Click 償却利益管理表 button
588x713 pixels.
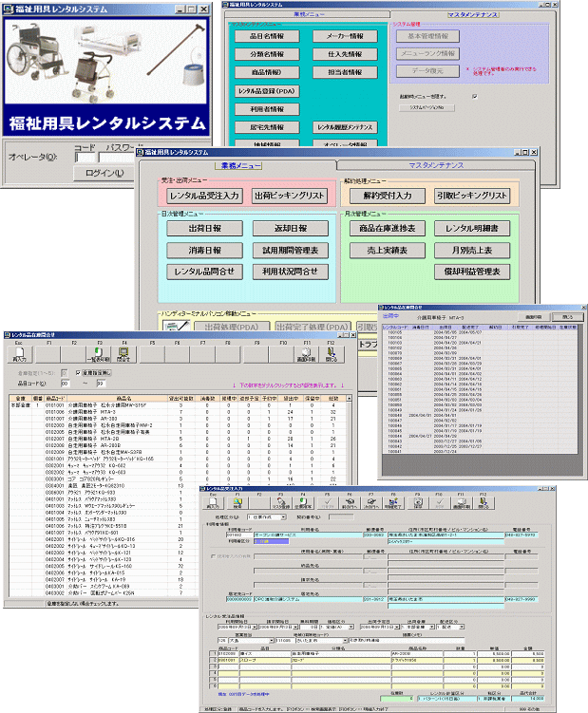click(472, 272)
